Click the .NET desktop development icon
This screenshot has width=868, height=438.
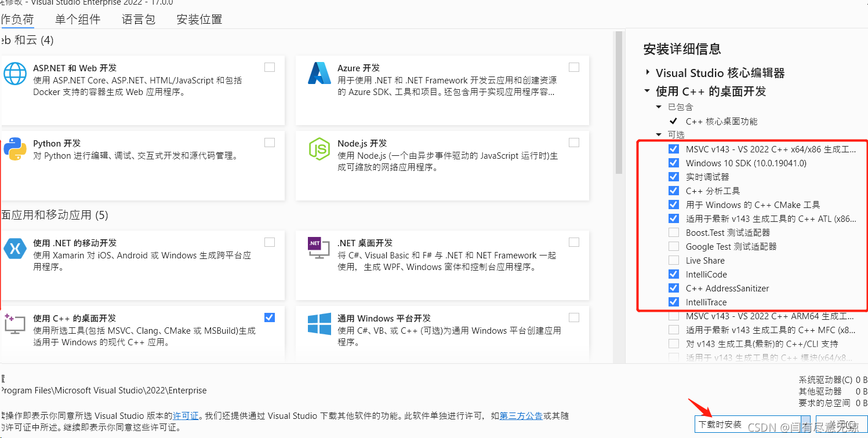pyautogui.click(x=319, y=249)
